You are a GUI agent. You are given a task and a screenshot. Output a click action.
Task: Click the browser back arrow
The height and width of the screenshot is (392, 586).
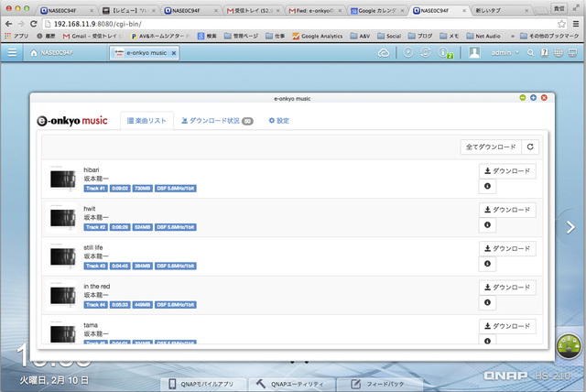8,21
